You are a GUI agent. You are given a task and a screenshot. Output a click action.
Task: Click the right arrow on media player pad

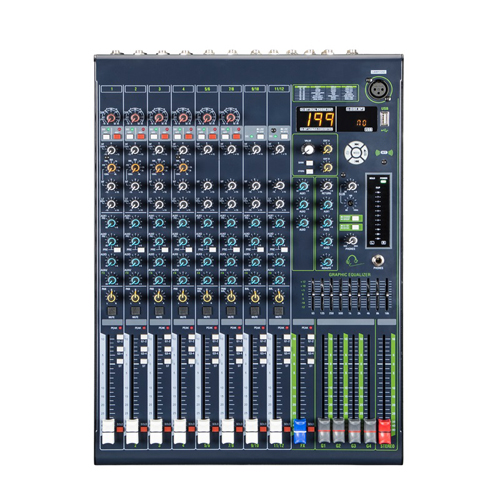(x=365, y=153)
